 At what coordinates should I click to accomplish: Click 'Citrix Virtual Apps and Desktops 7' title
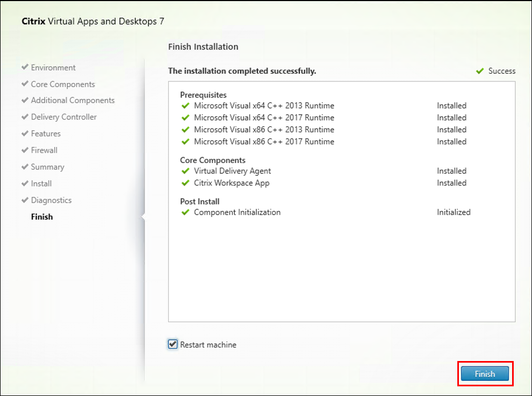(93, 22)
